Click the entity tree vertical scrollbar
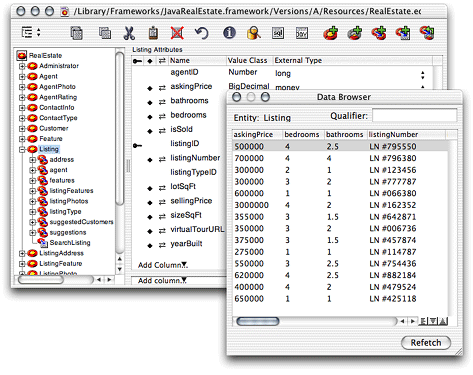 point(120,128)
